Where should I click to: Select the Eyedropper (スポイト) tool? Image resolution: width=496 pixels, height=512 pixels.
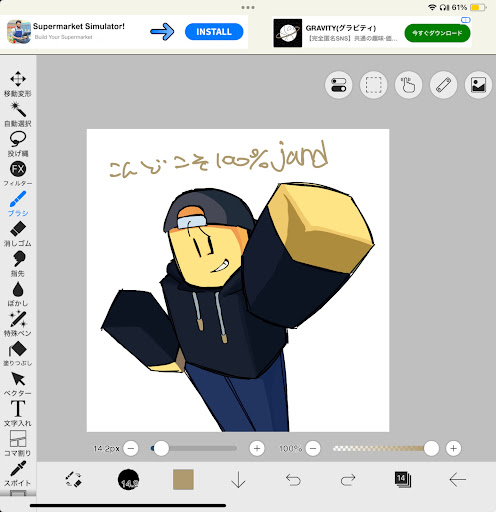[x=18, y=473]
